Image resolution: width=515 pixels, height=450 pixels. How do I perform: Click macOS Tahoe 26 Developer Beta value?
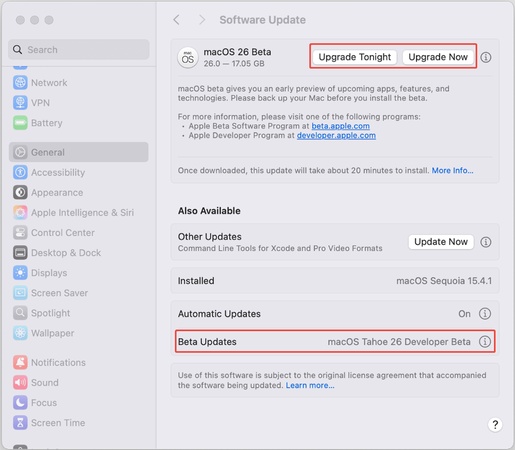[x=399, y=342]
